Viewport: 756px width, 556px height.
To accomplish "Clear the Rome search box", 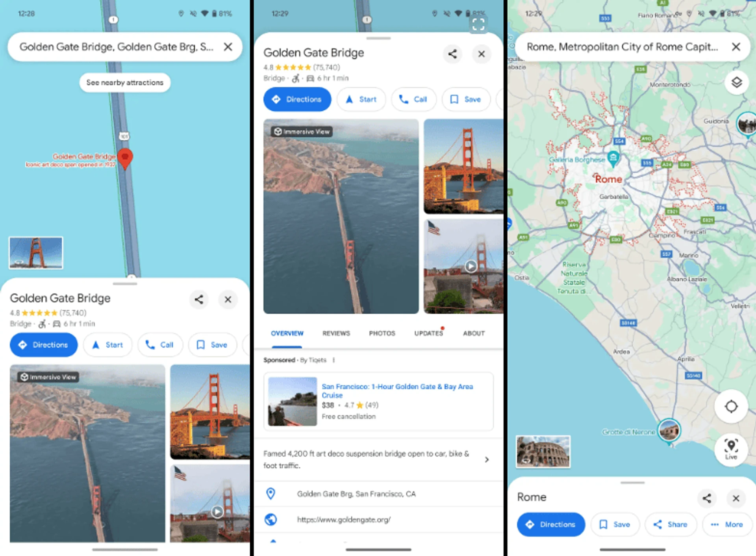I will 736,47.
